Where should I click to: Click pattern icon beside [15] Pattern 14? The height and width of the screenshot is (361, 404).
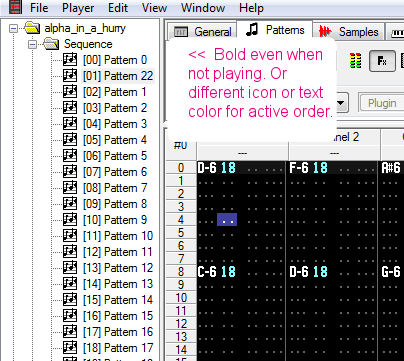[x=70, y=299]
